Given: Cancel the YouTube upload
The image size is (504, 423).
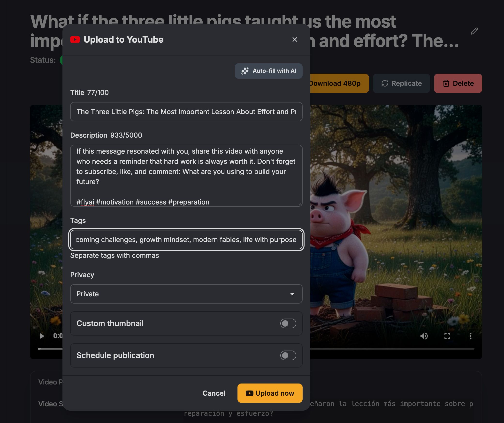Looking at the screenshot, I should click(214, 393).
